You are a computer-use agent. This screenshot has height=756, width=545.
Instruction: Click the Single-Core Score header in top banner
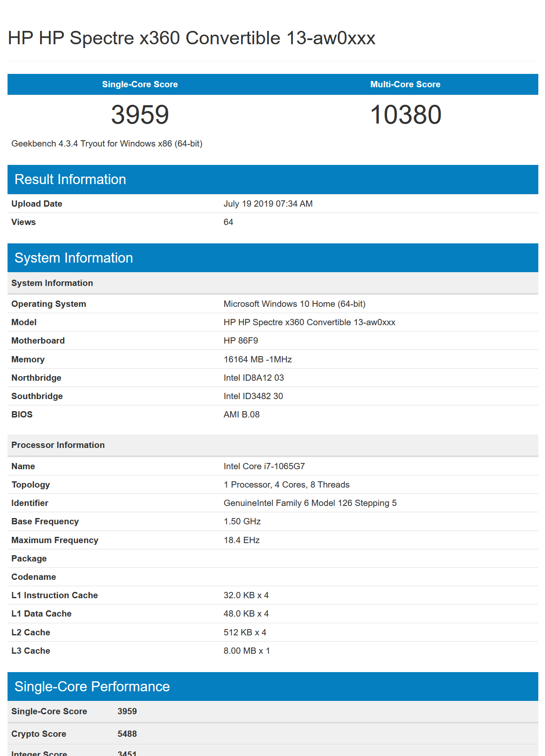140,84
